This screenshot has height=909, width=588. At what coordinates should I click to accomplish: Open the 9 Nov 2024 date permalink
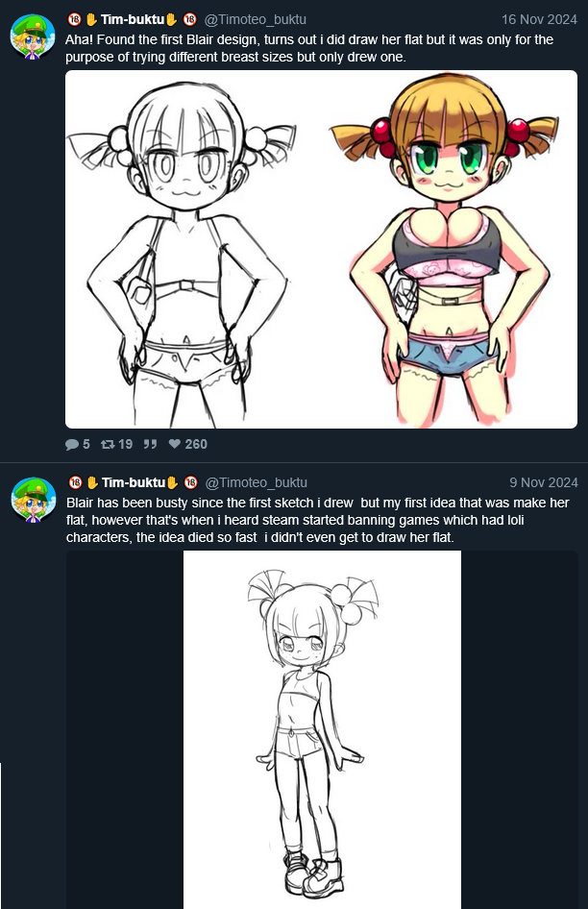(544, 483)
